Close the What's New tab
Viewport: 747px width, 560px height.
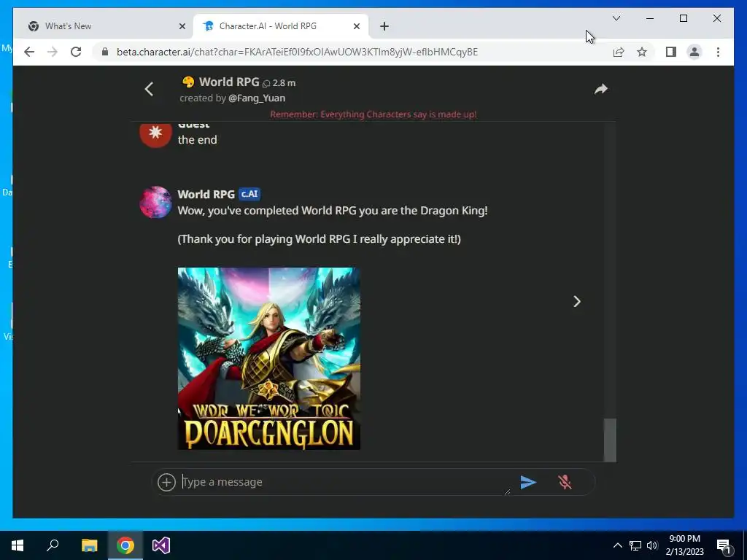click(x=182, y=26)
